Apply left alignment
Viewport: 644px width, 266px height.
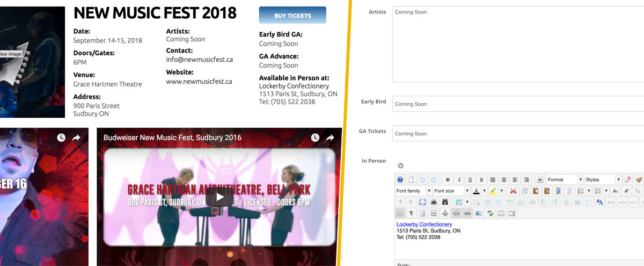coord(515,179)
